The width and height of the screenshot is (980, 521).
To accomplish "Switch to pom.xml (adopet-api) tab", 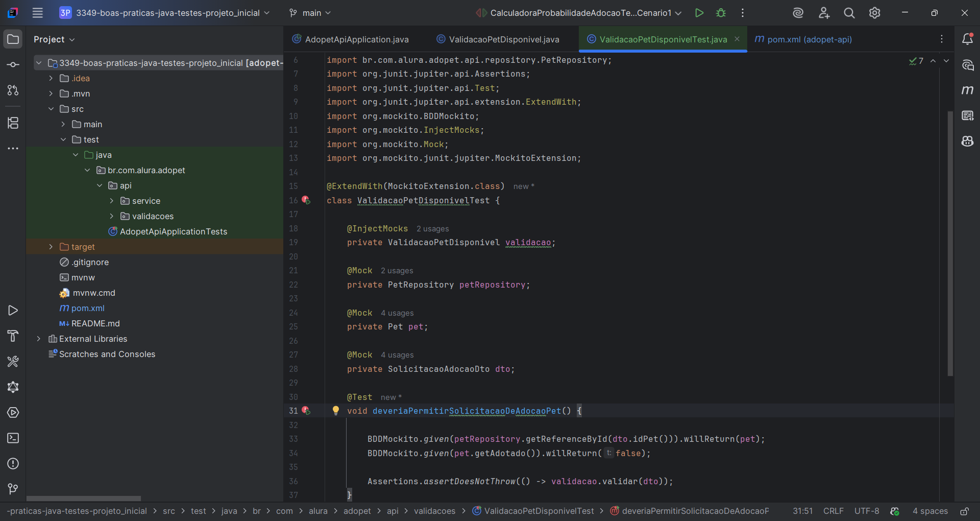I will point(808,39).
